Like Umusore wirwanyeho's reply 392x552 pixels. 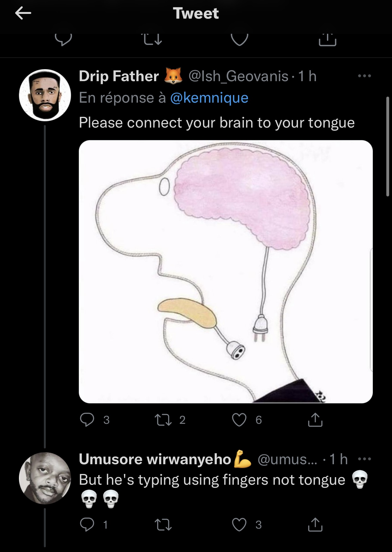239,525
